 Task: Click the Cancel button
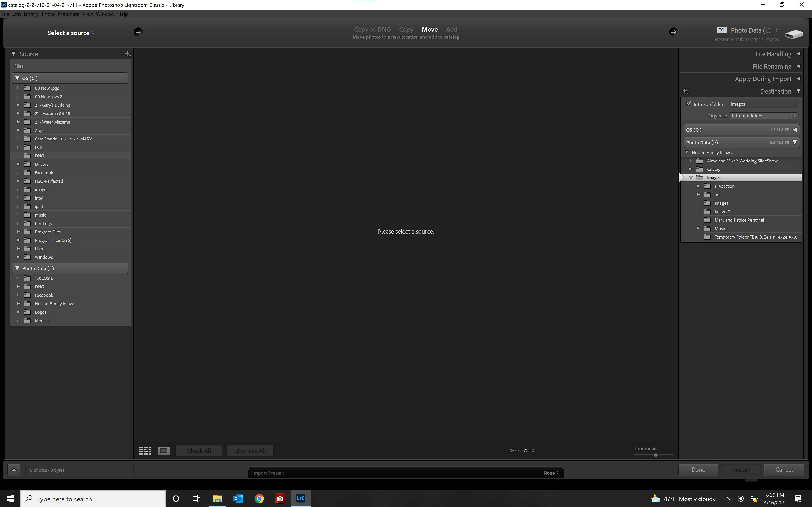click(783, 469)
